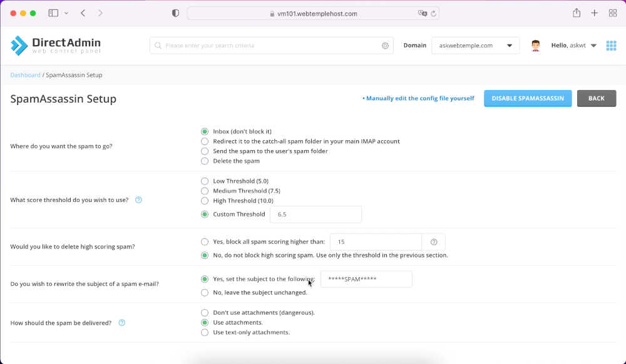Image resolution: width=626 pixels, height=364 pixels.
Task: Open the privacy shield icon
Action: (175, 13)
